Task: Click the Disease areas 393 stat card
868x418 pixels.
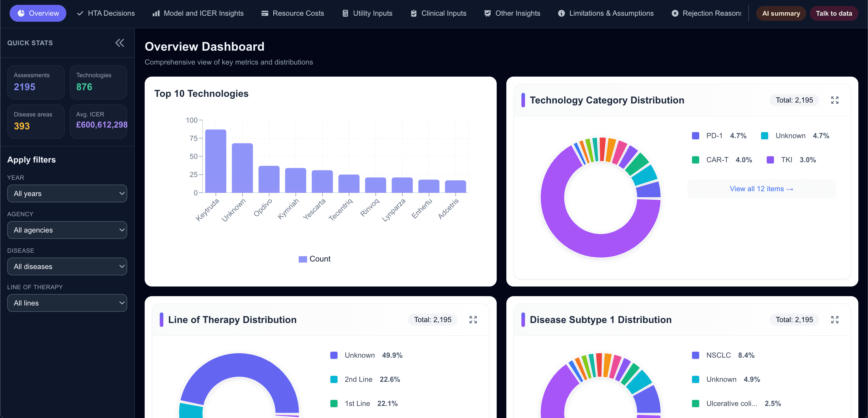Action: pyautogui.click(x=36, y=121)
